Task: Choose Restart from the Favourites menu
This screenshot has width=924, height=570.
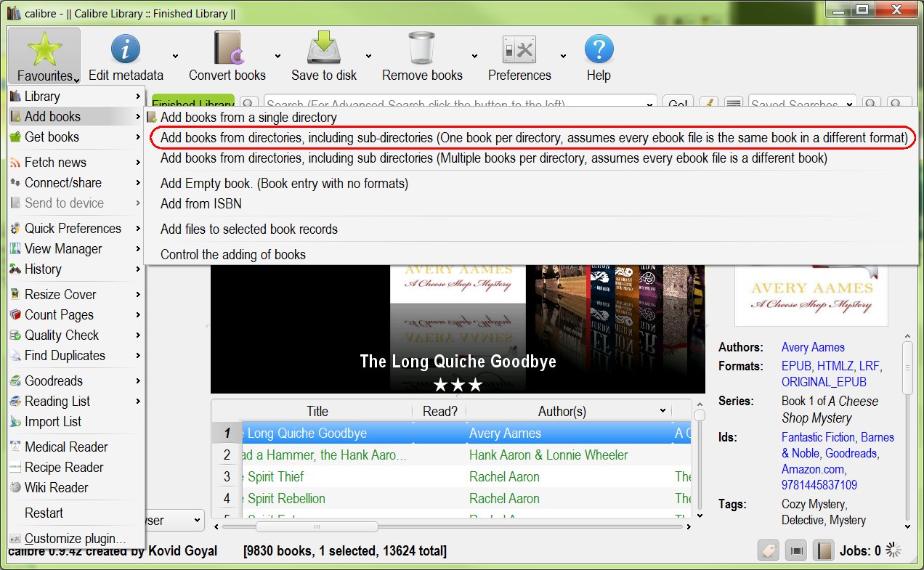Action: (x=76, y=513)
